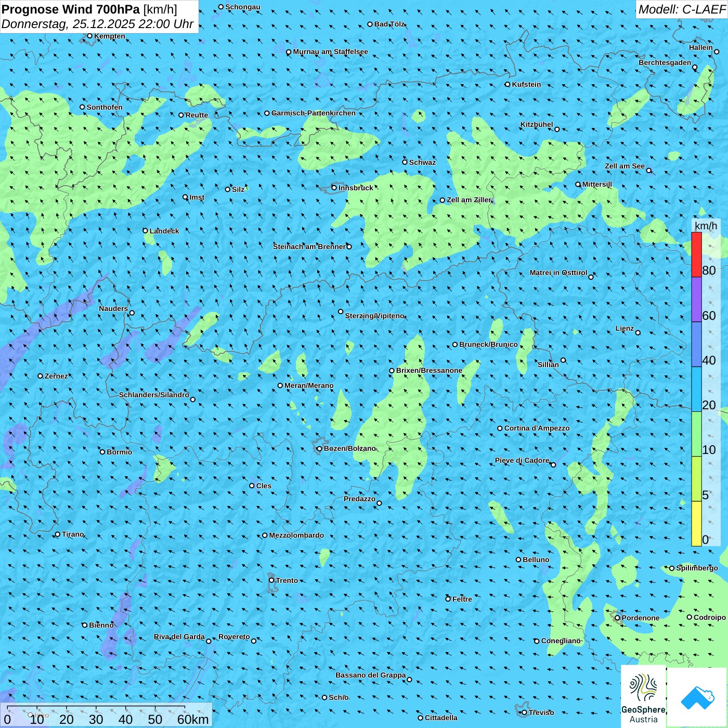Viewport: 728px width, 728px height.
Task: Click the 'Prognose Wind 700hPa' title
Action: pyautogui.click(x=71, y=9)
